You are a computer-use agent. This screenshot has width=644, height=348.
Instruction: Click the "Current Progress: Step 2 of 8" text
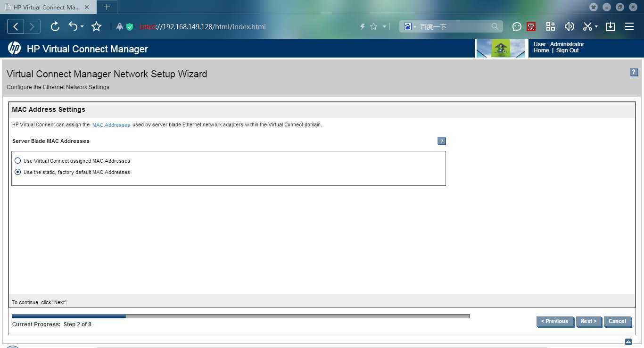[x=52, y=324]
